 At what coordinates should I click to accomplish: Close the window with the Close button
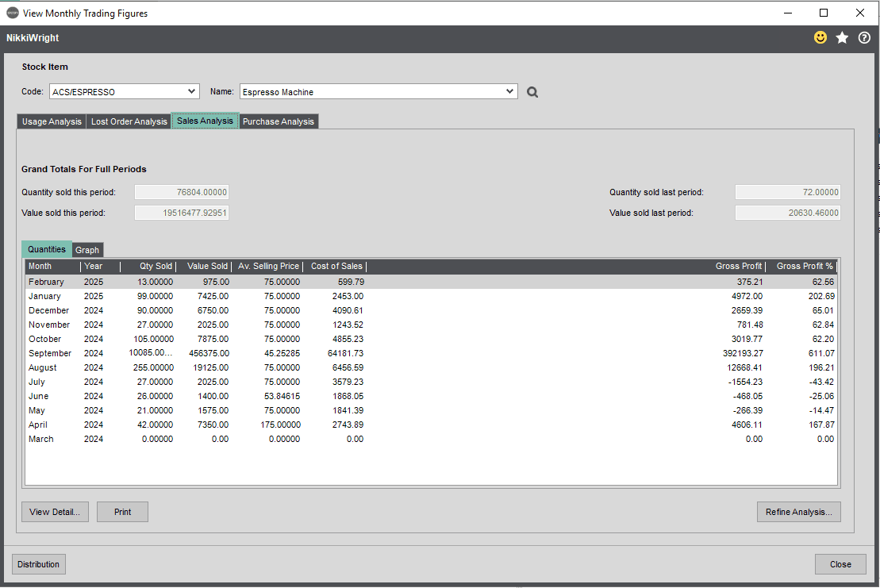tap(840, 564)
